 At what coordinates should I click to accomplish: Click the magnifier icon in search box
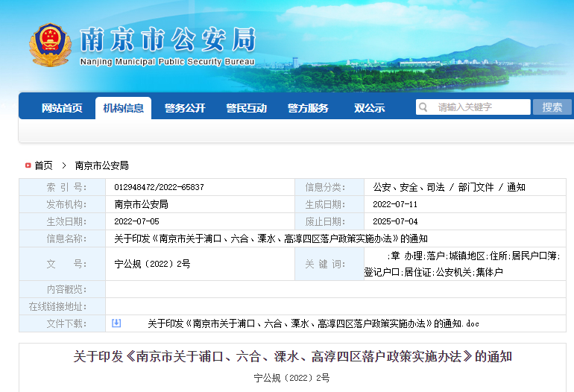424,107
